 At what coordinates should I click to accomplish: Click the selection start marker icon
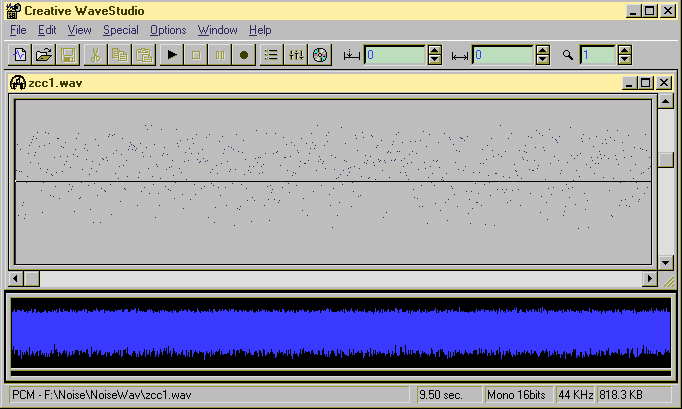point(351,56)
